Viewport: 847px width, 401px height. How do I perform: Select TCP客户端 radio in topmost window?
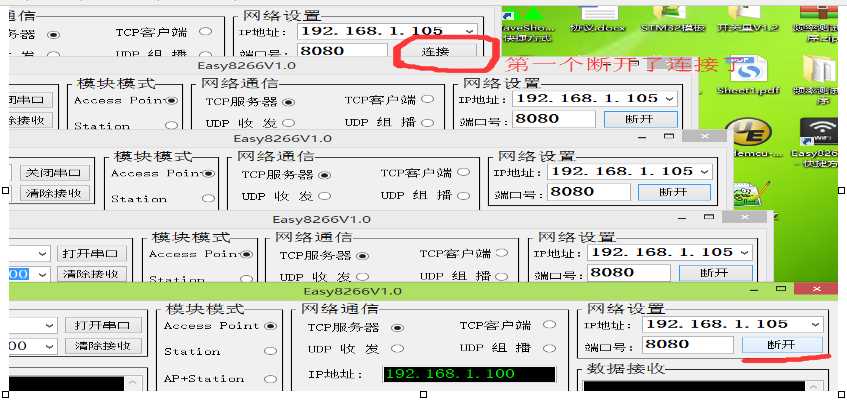tap(205, 31)
